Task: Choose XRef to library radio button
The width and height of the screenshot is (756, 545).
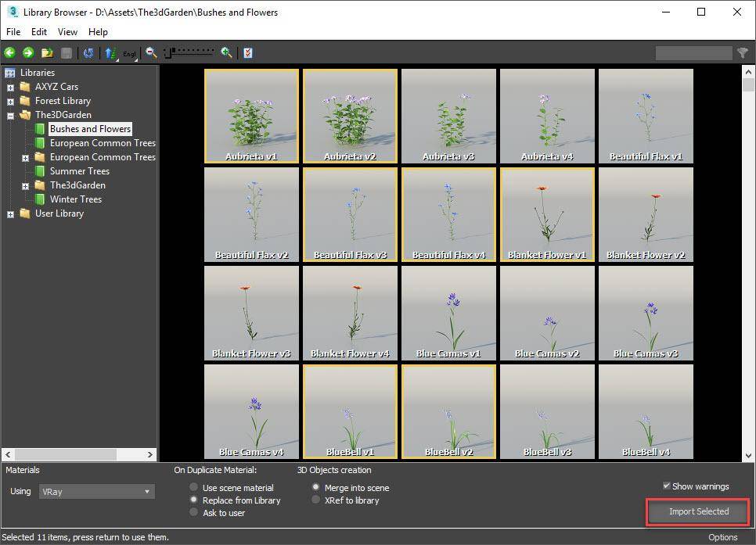Action: pos(316,500)
